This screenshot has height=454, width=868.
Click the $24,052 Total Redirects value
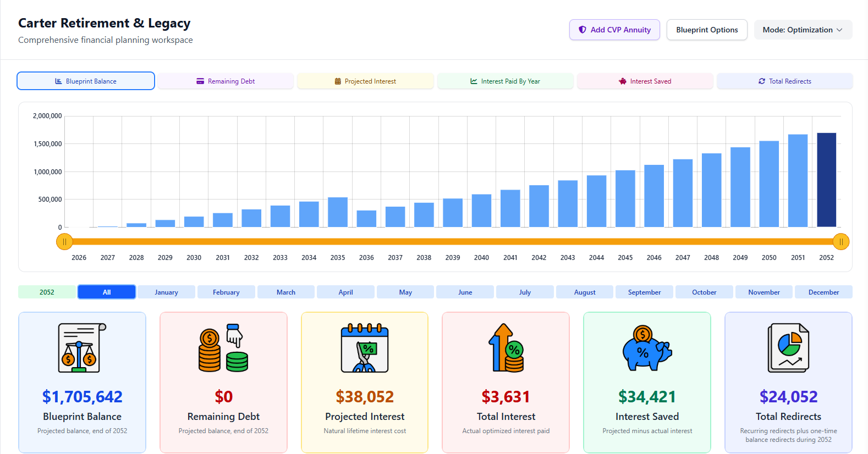tap(788, 396)
